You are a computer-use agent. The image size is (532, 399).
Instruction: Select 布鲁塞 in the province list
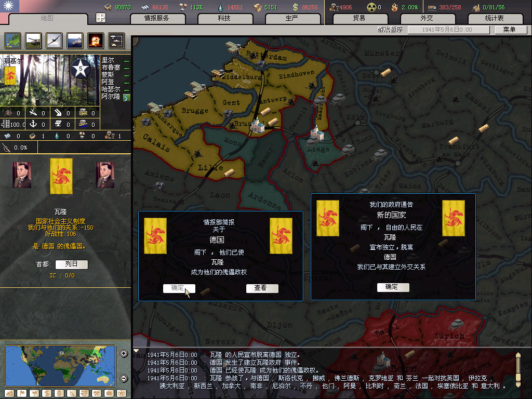click(111, 68)
